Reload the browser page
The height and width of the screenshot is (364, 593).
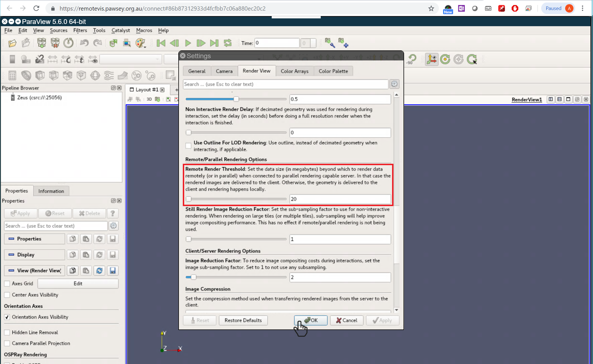[x=36, y=8]
